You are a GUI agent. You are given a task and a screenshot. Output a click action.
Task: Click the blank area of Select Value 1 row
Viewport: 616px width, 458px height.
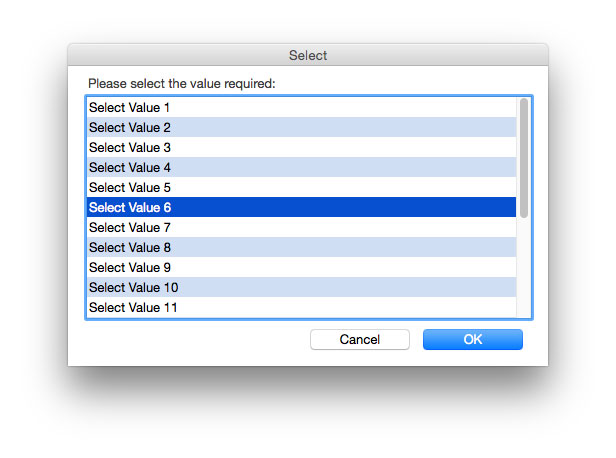(342, 107)
